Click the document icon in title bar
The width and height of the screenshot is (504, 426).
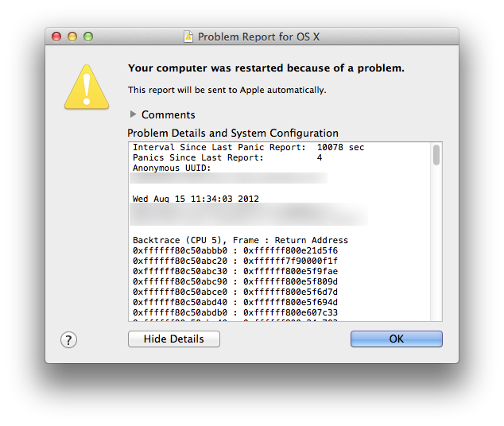pyautogui.click(x=188, y=37)
